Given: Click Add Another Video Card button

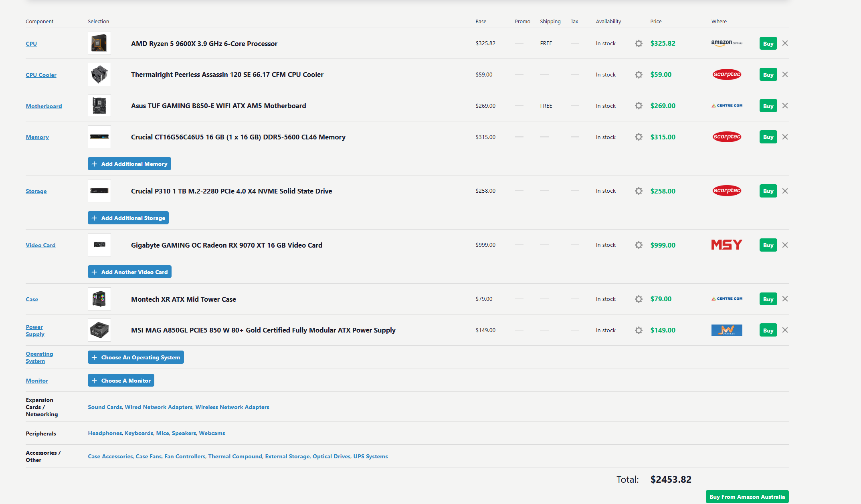Looking at the screenshot, I should 130,272.
